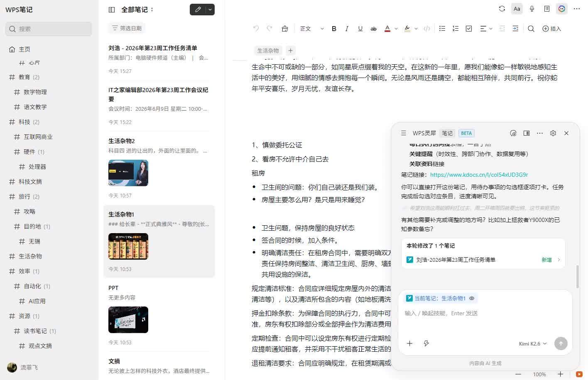Expand the 刘浩-2026年第23周工作任务清单 modified note
This screenshot has height=380, width=588.
(483, 260)
